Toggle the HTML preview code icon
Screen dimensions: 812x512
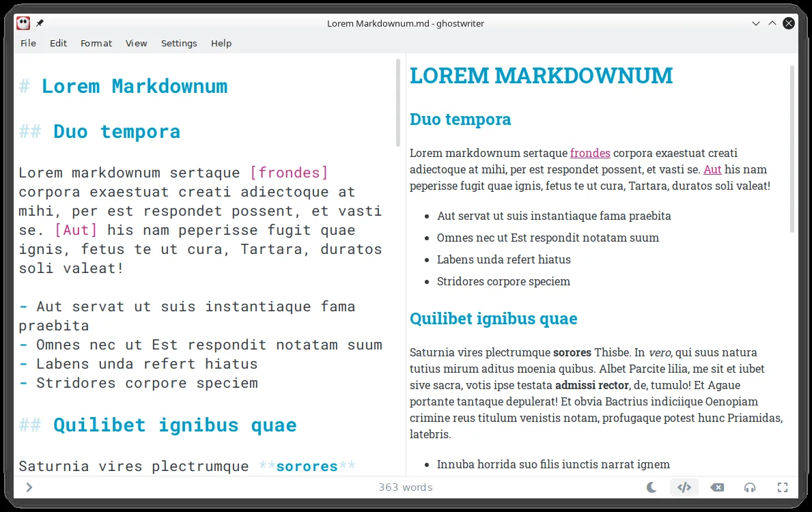[x=684, y=487]
